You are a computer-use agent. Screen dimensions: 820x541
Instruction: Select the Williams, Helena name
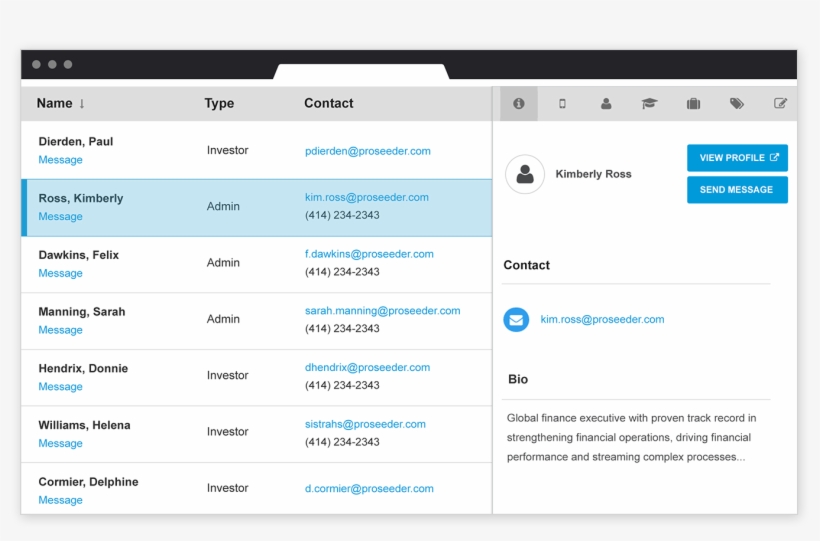click(x=84, y=425)
